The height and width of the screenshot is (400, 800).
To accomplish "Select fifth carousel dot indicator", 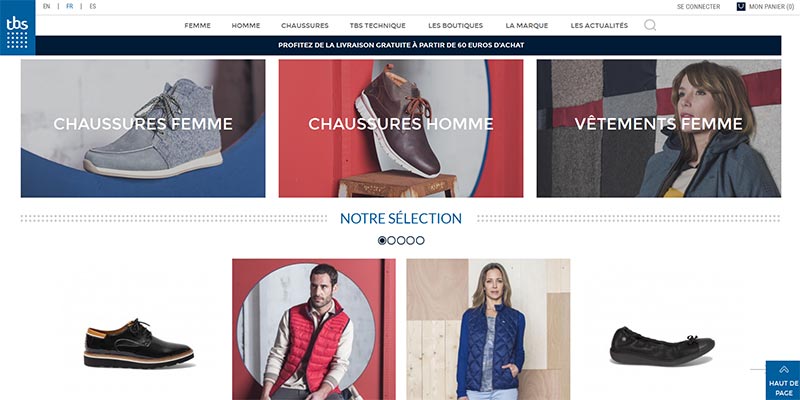I will point(420,240).
